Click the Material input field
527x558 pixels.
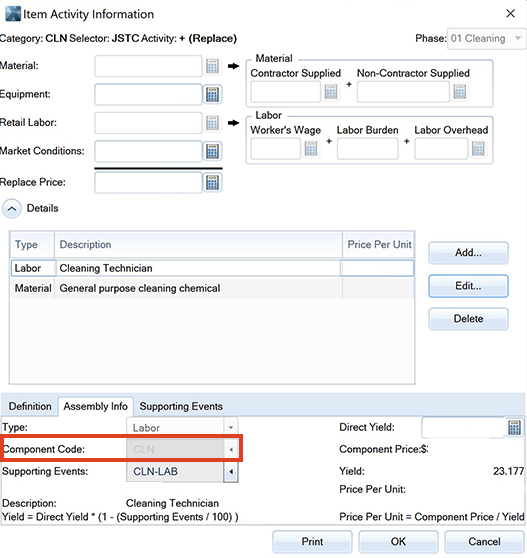pos(148,66)
